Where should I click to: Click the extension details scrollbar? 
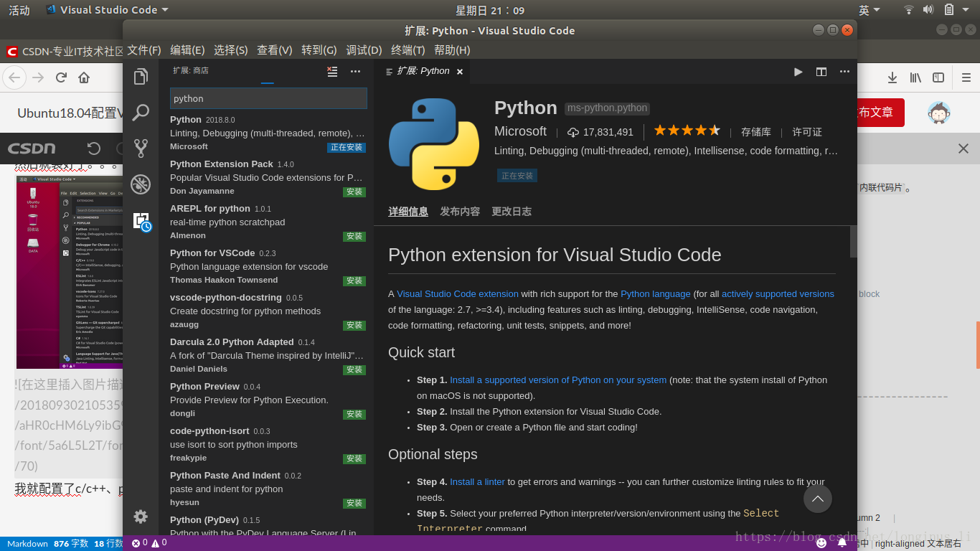click(854, 241)
